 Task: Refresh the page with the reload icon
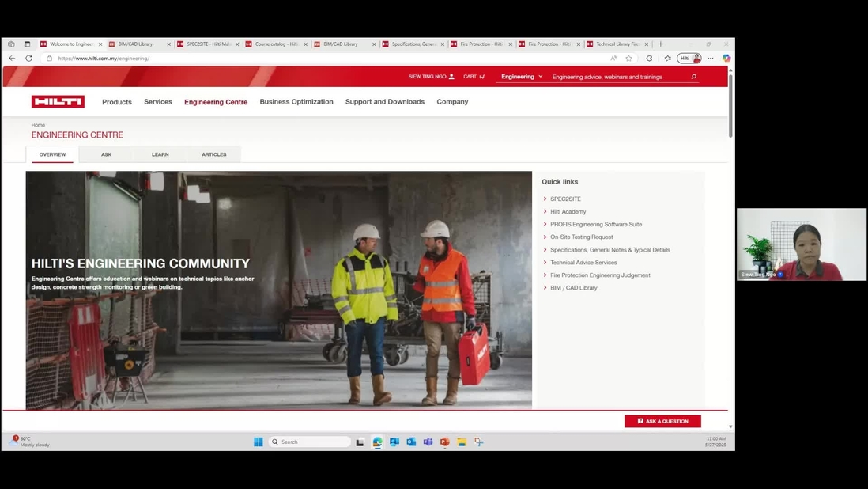click(28, 58)
